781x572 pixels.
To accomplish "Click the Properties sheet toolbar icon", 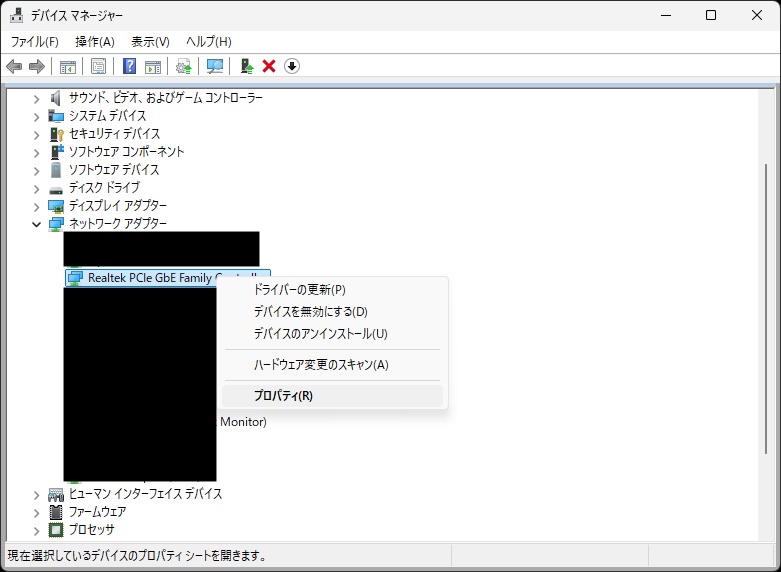I will click(98, 66).
